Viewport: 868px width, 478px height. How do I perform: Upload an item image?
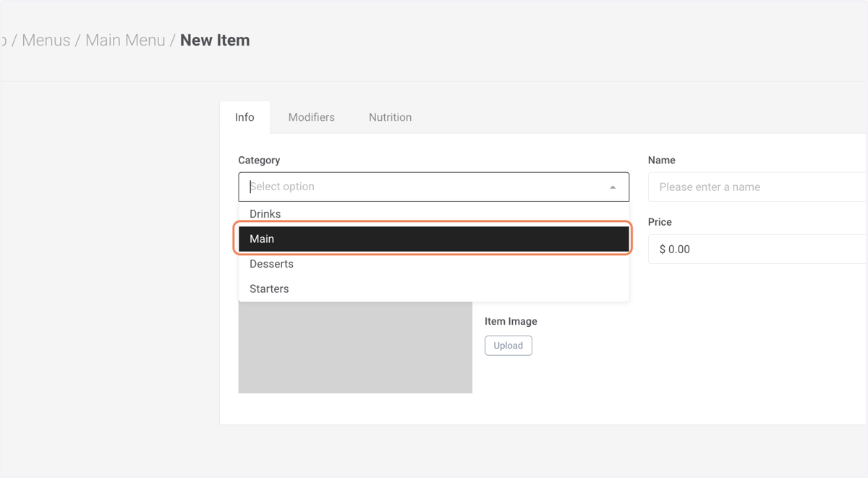tap(509, 346)
